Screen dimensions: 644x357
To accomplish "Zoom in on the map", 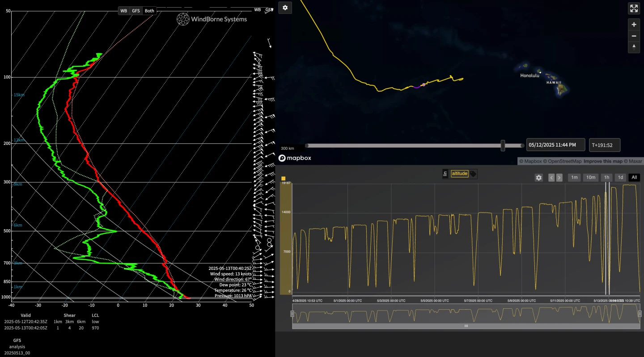I will tap(634, 25).
